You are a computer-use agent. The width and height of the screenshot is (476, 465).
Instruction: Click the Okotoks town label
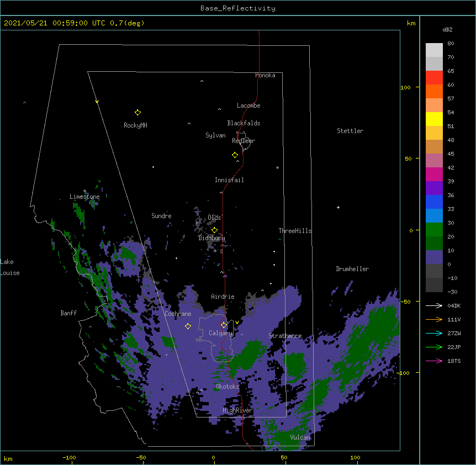228,387
